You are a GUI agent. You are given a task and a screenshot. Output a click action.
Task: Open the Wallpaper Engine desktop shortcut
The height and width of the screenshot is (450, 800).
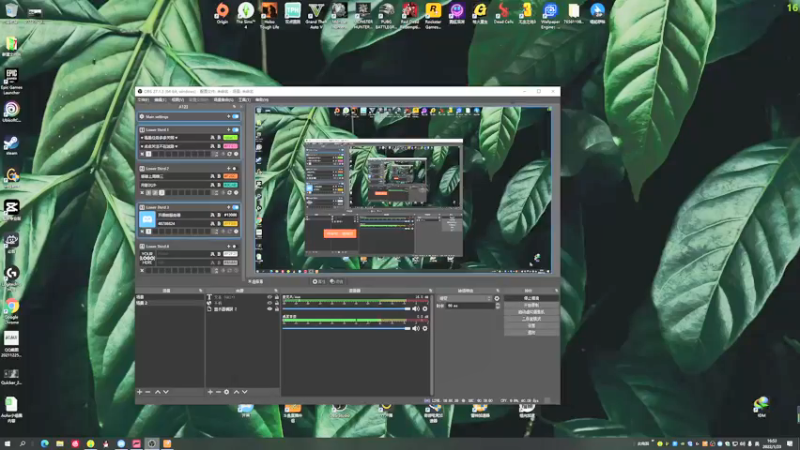[550, 14]
